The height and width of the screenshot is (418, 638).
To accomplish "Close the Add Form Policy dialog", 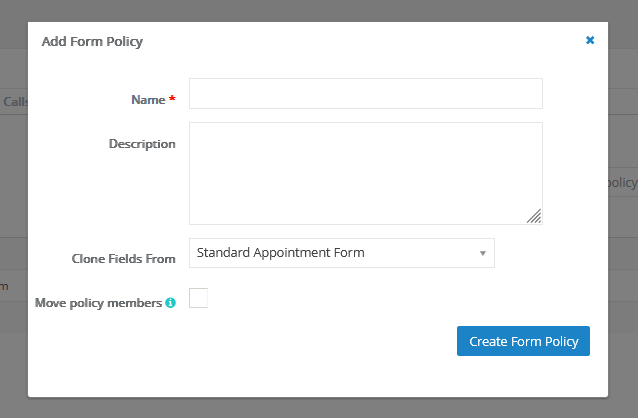I will click(x=590, y=41).
